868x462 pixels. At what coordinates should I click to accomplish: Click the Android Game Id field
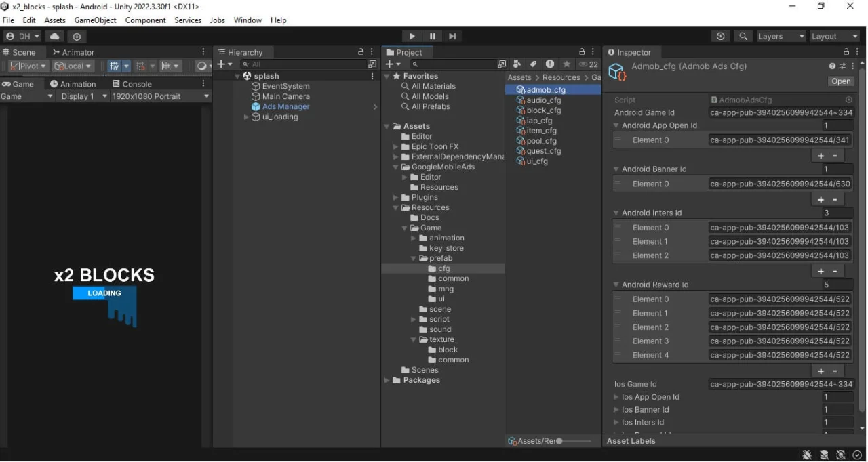[x=781, y=113]
